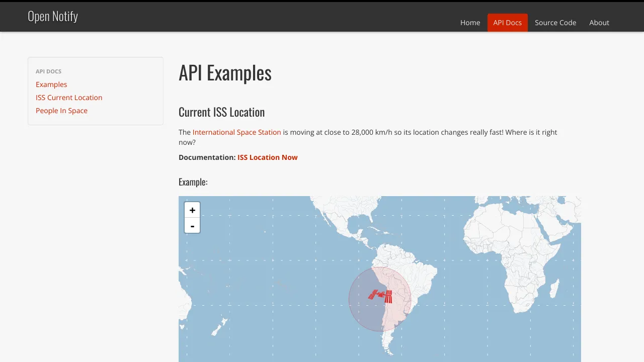Click the API Examples page heading

[225, 73]
